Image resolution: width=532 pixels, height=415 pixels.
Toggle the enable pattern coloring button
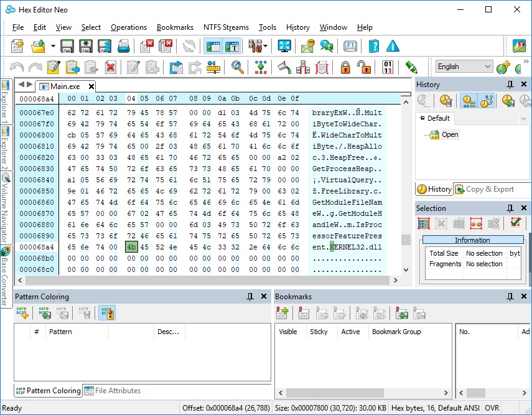[108, 313]
